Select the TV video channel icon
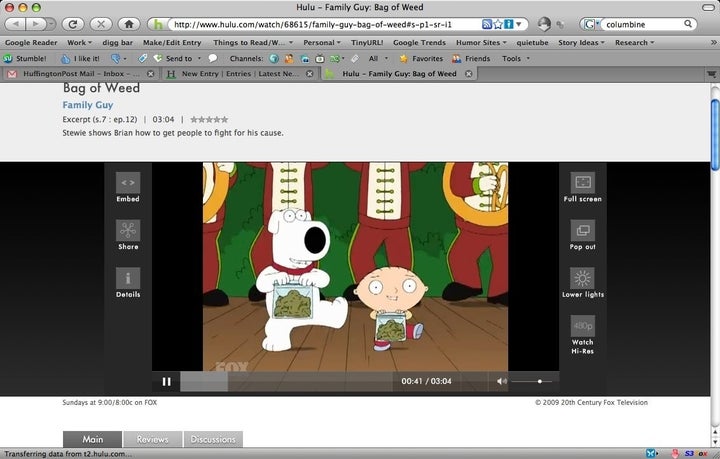The height and width of the screenshot is (459, 720). point(320,59)
